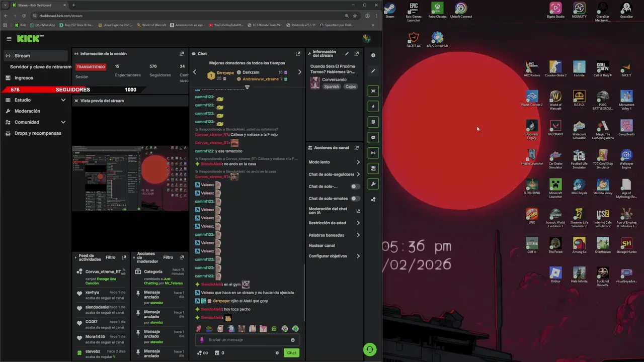Click the info icon in right toolbar
Image resolution: width=644 pixels, height=362 pixels.
(x=373, y=55)
